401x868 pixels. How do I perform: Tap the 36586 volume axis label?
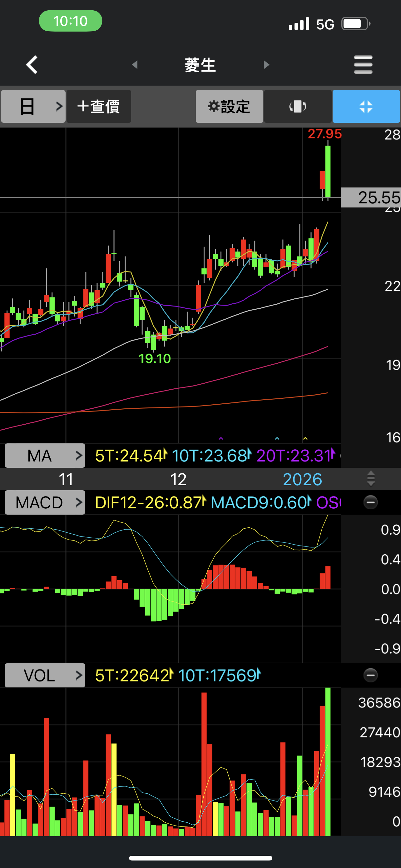coord(379,703)
